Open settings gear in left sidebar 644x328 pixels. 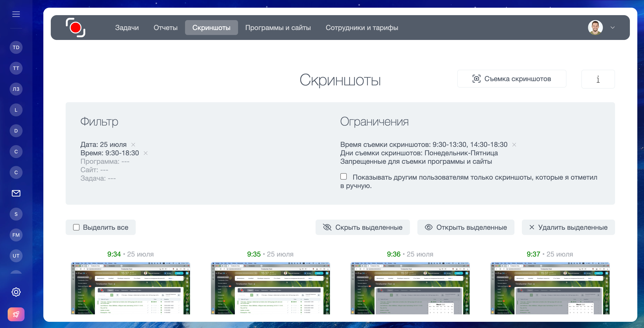click(16, 292)
